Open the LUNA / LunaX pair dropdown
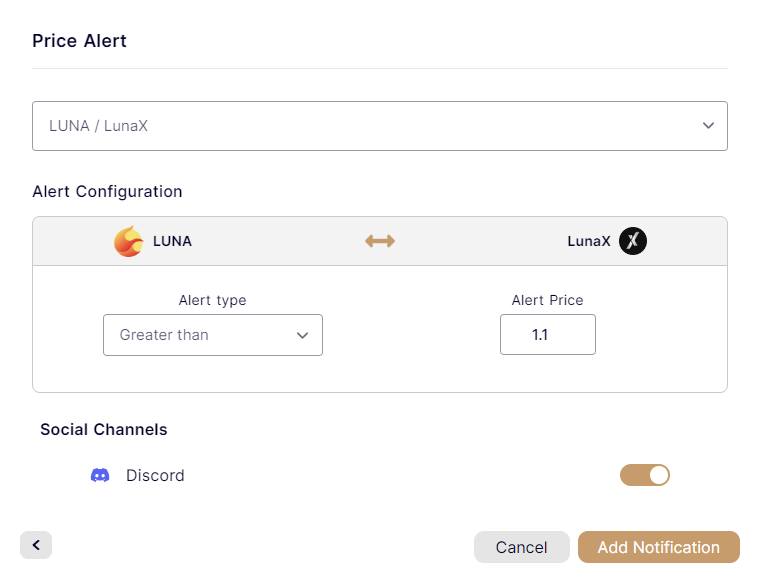758x581 pixels. coord(379,126)
